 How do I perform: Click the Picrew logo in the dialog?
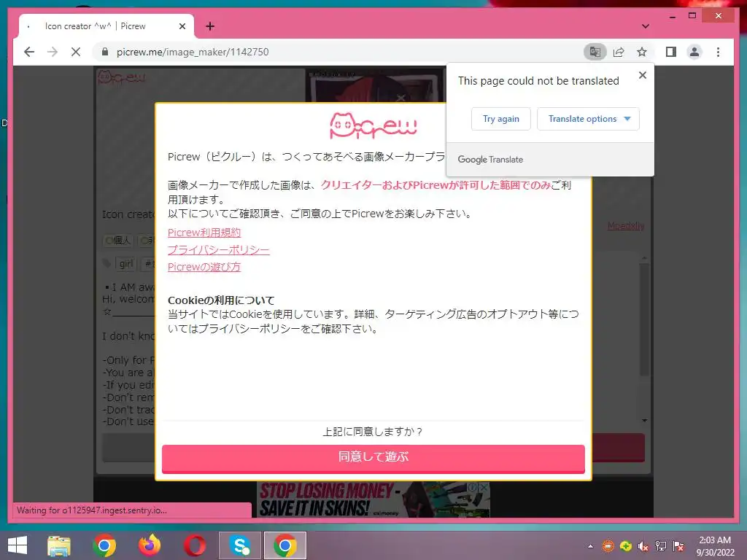tap(373, 125)
